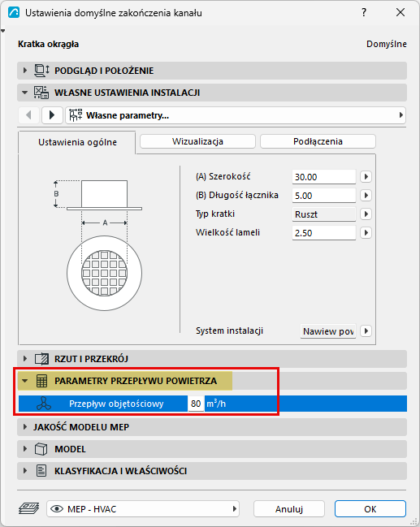Click the round grille preview diagram
The height and width of the screenshot is (527, 420).
point(104,273)
